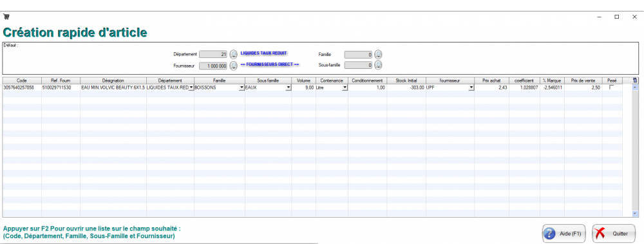
Task: Open the Sous-famille lookup magnifier icon
Action: point(378,65)
